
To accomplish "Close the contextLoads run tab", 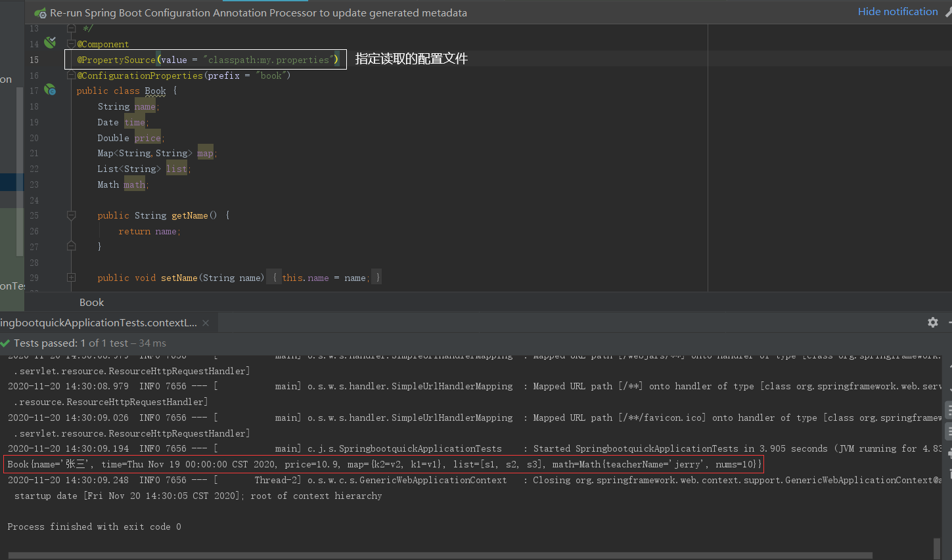I will [206, 323].
